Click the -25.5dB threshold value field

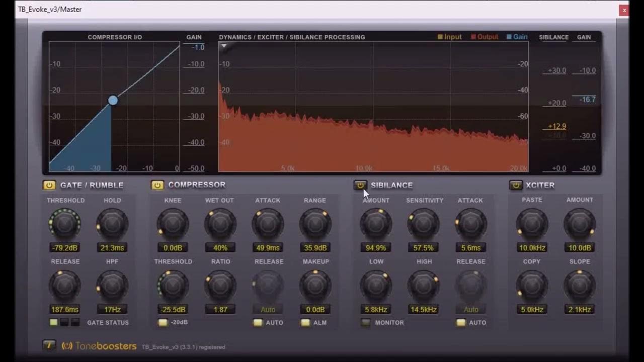coord(173,310)
